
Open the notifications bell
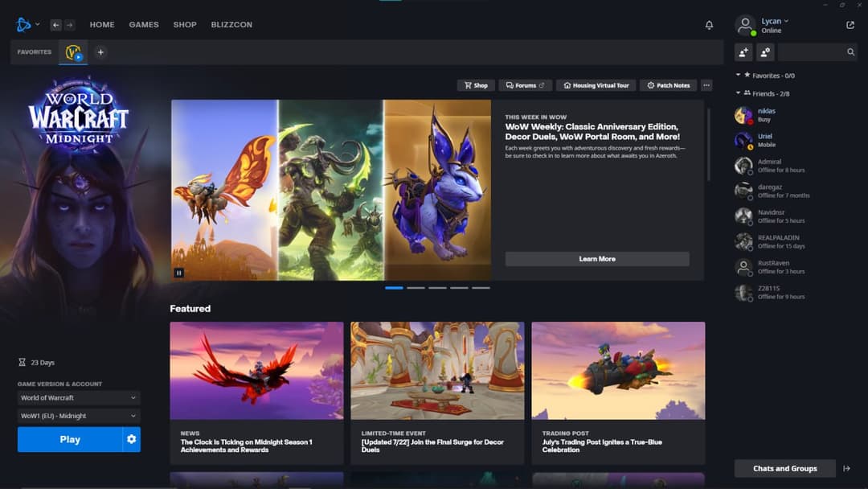pyautogui.click(x=709, y=25)
